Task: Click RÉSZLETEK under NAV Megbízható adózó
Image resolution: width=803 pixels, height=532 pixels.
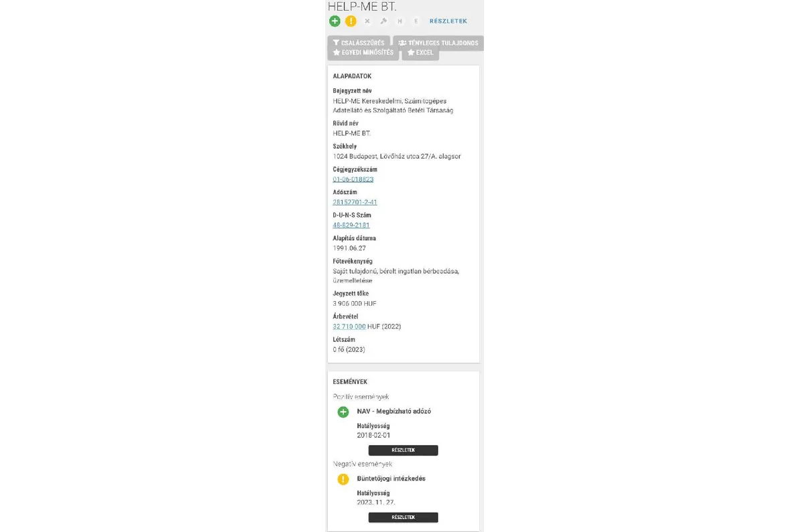Action: pyautogui.click(x=404, y=450)
